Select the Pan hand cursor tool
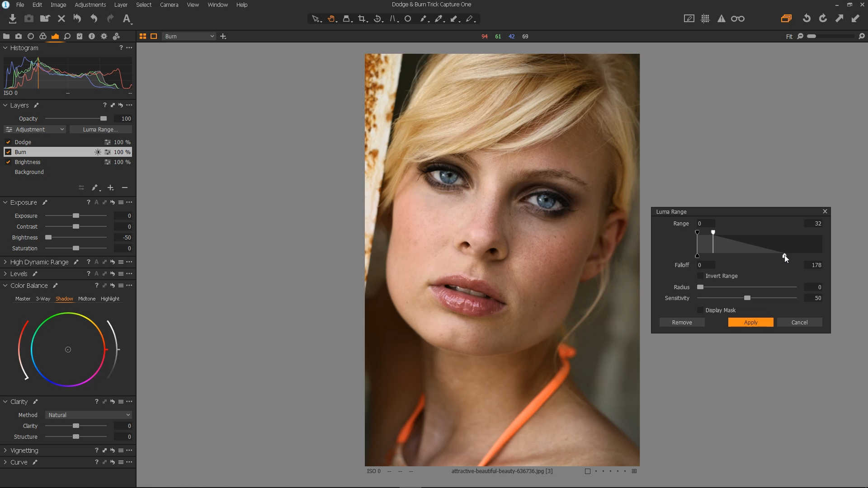 tap(331, 19)
